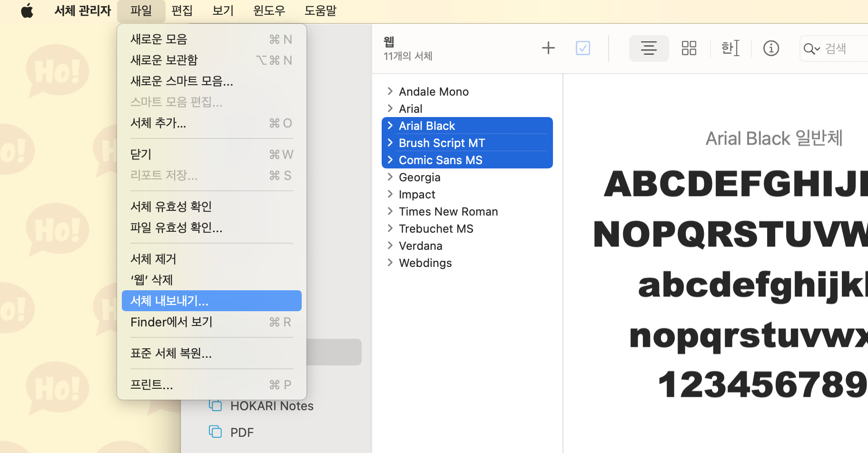Click the plus add-font icon in toolbar
868x453 pixels.
(x=548, y=48)
